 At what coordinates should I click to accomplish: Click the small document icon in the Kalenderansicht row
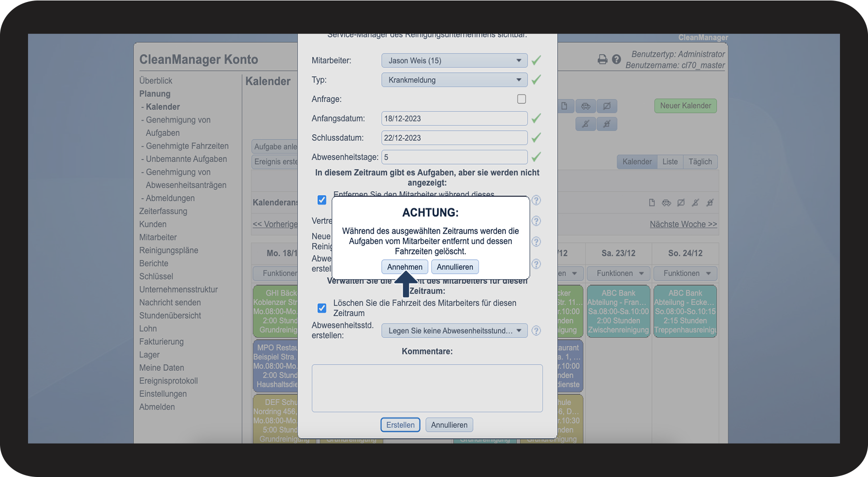coord(652,202)
